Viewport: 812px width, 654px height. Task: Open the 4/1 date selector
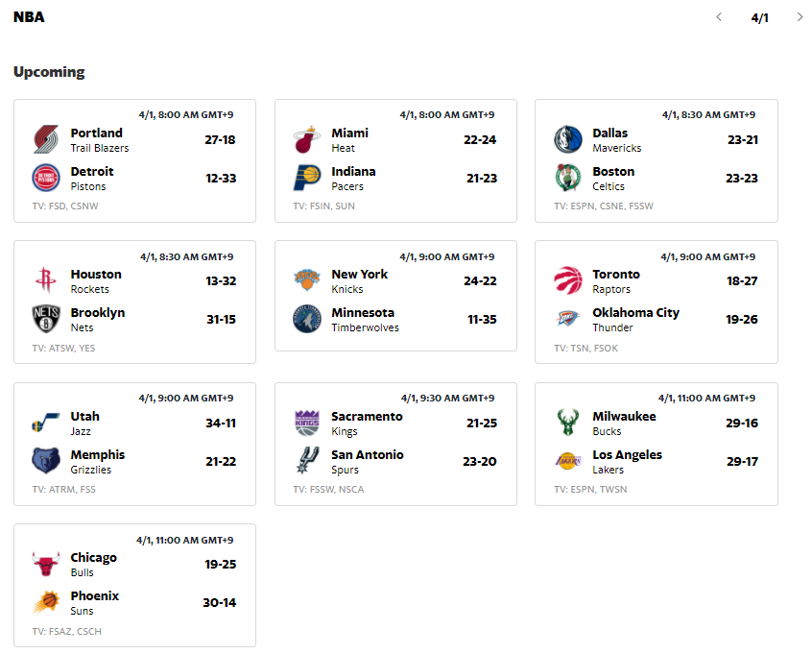(759, 17)
